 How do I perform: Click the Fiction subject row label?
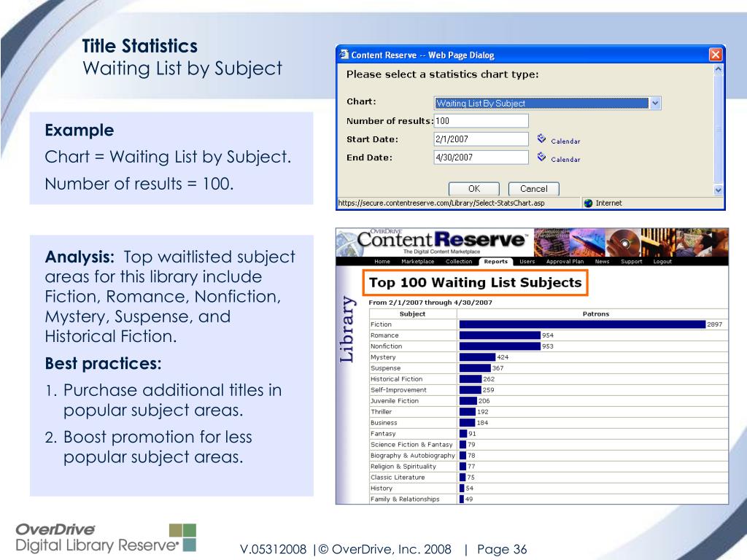[x=381, y=324]
